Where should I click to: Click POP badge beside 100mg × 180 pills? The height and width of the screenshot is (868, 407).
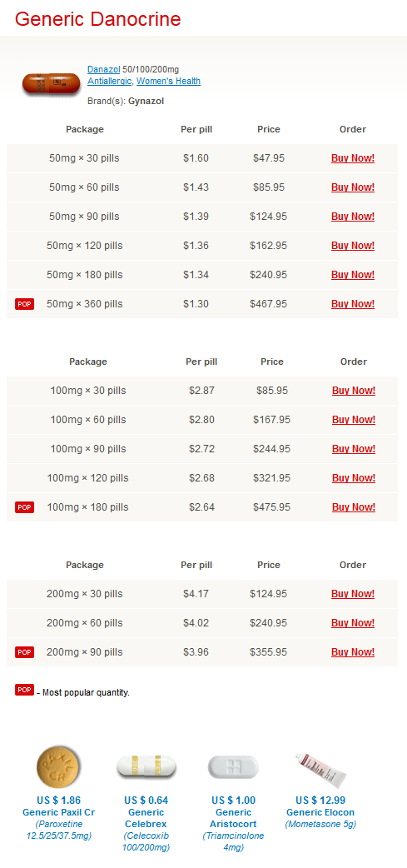[x=24, y=507]
